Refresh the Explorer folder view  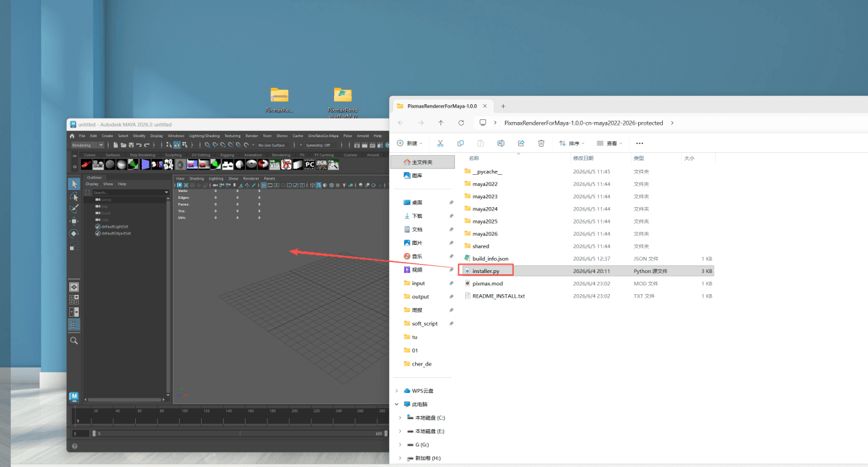pyautogui.click(x=461, y=123)
